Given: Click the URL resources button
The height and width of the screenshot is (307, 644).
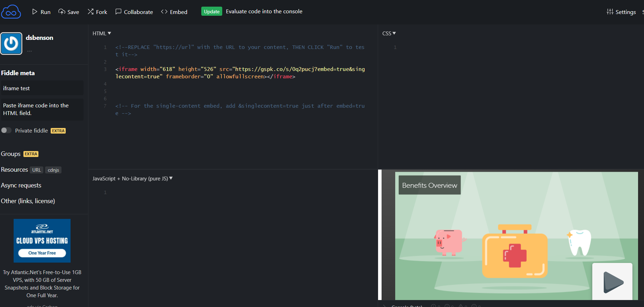Looking at the screenshot, I should click(x=36, y=170).
